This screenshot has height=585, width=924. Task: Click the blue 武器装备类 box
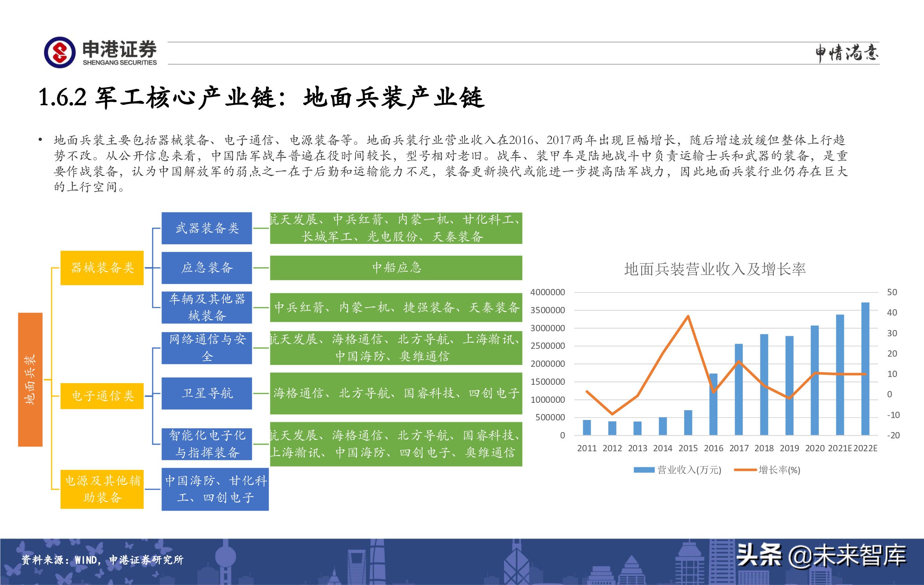(207, 228)
